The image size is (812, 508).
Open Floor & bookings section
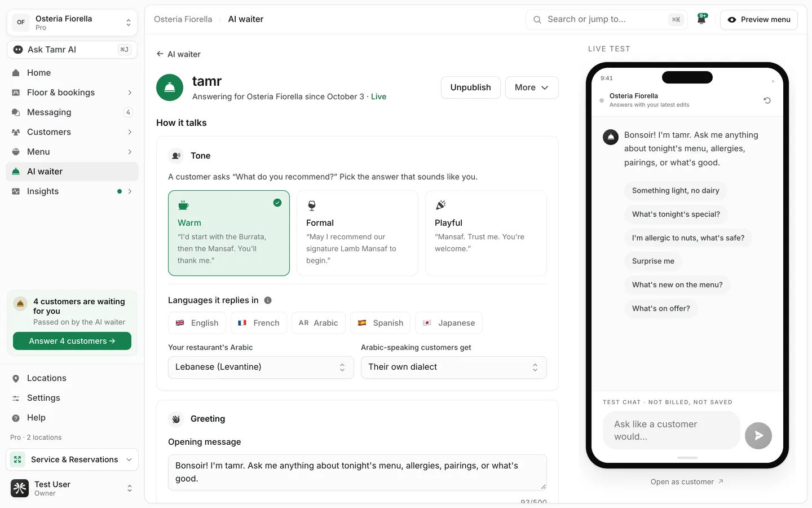click(72, 93)
